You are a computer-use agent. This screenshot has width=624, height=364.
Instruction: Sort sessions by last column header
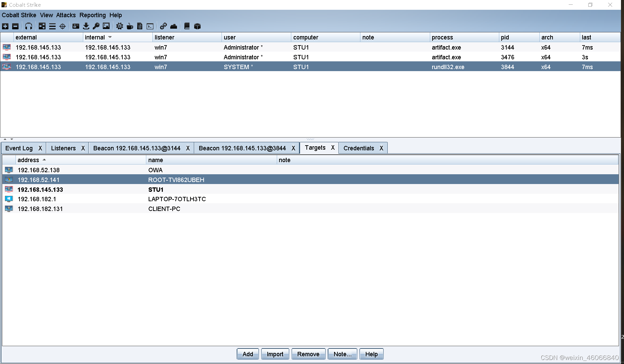[x=600, y=37]
